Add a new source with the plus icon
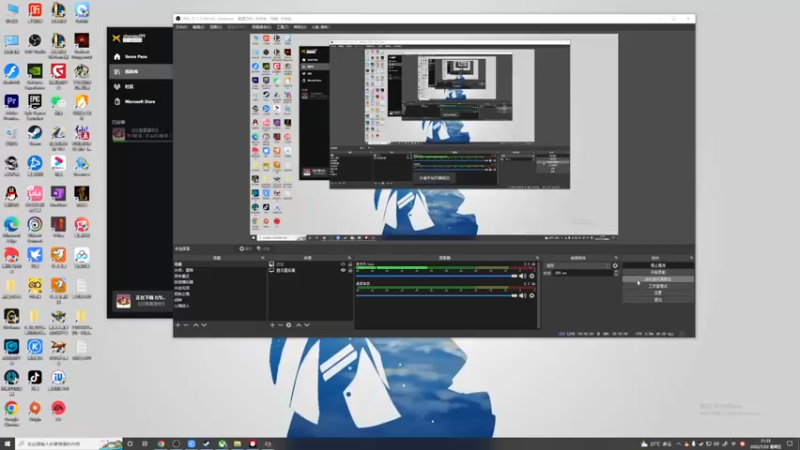Image resolution: width=800 pixels, height=450 pixels. (272, 325)
